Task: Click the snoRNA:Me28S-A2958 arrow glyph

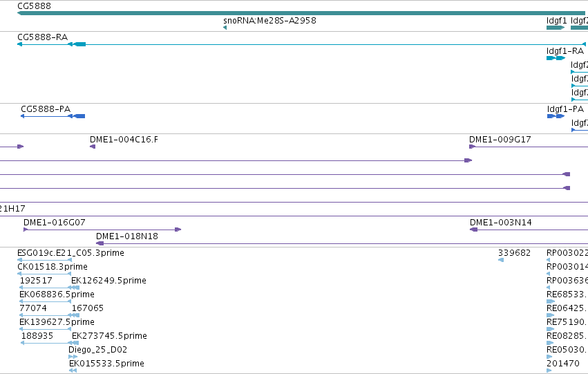Action: pos(225,28)
